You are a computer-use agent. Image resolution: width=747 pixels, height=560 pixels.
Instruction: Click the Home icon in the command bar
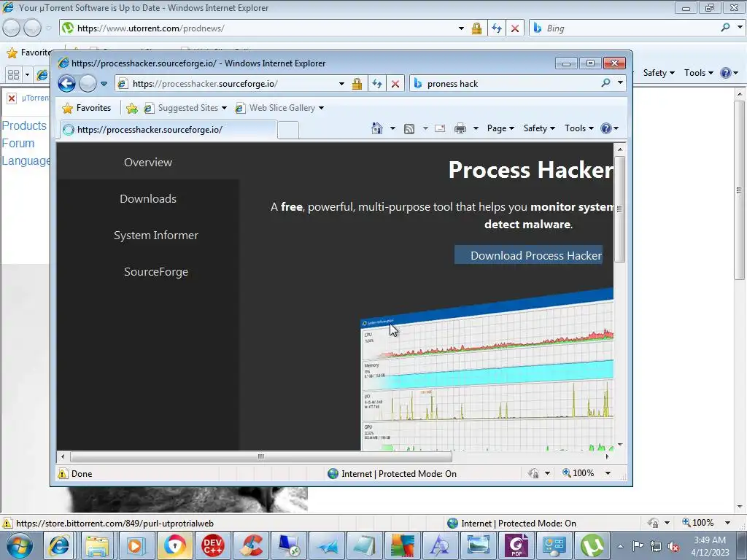[377, 128]
